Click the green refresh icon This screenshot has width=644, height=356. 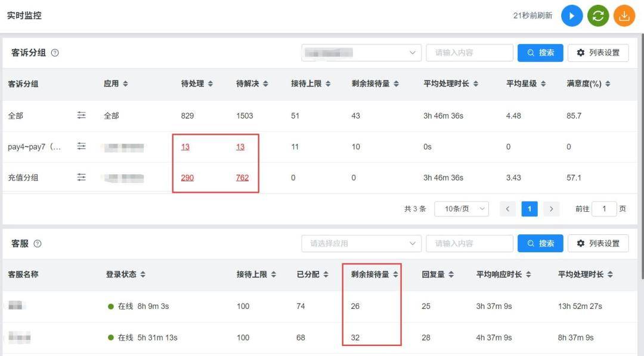click(598, 16)
